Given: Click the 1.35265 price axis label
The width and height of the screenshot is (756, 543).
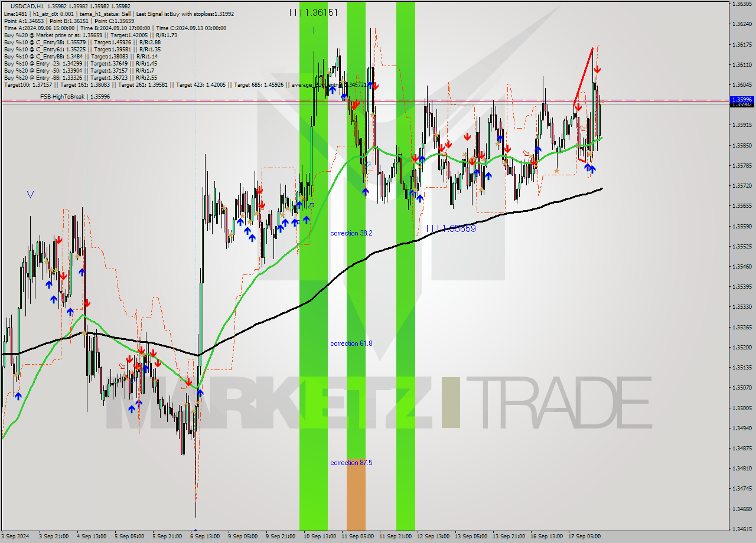Looking at the screenshot, I should 742,327.
